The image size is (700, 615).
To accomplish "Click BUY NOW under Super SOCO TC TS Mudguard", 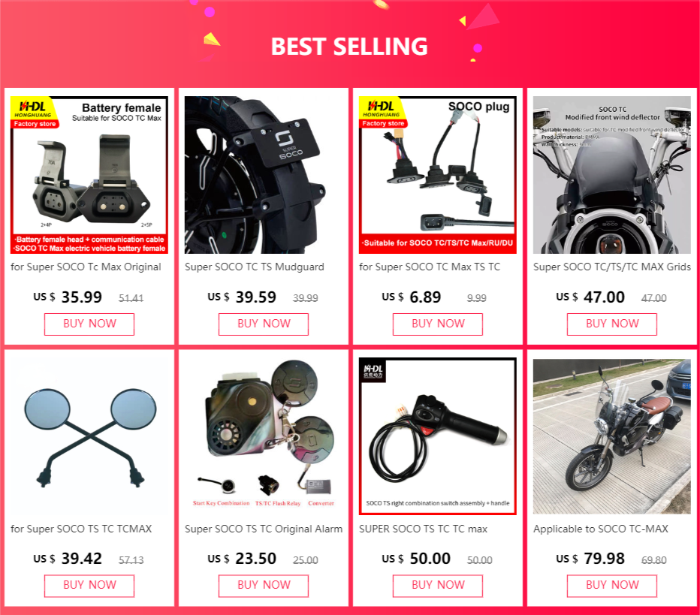I will click(264, 324).
